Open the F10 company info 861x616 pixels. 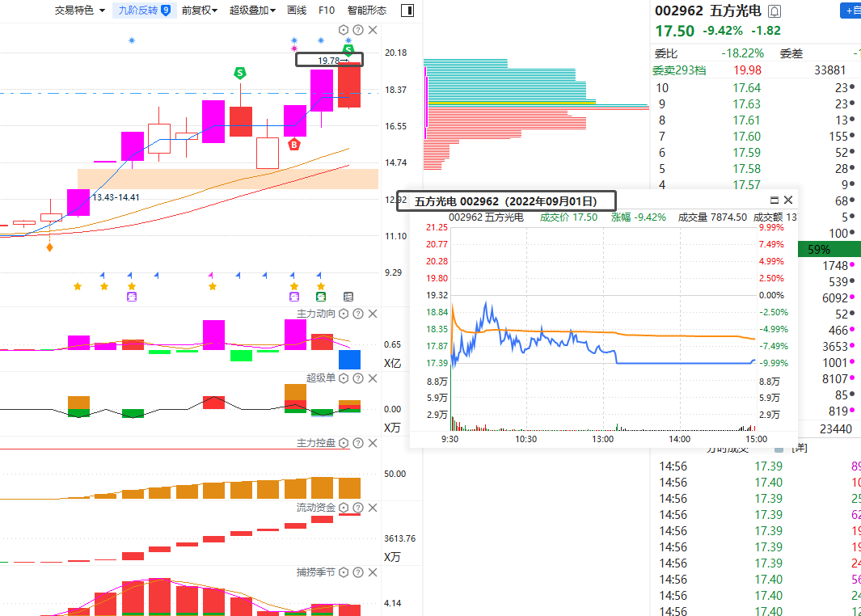tap(326, 11)
